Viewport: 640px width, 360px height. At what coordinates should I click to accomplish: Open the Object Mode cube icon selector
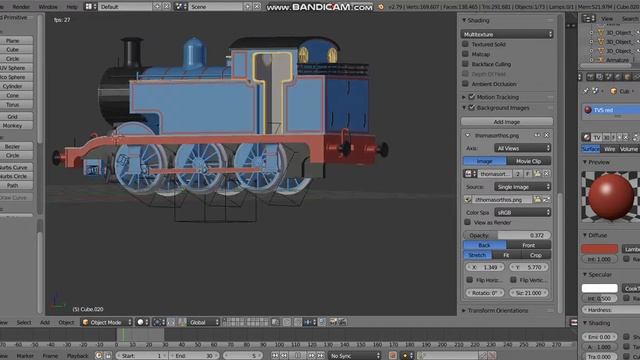tap(85, 322)
